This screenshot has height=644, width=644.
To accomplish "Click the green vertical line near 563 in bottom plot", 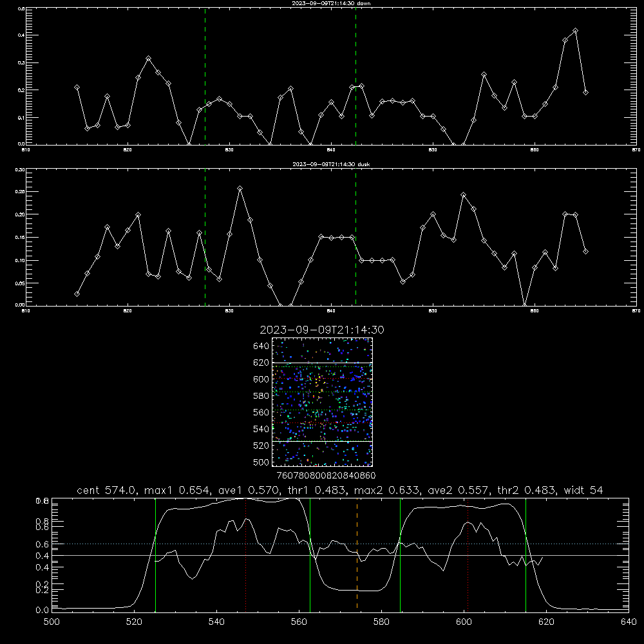I will click(x=310, y=554).
